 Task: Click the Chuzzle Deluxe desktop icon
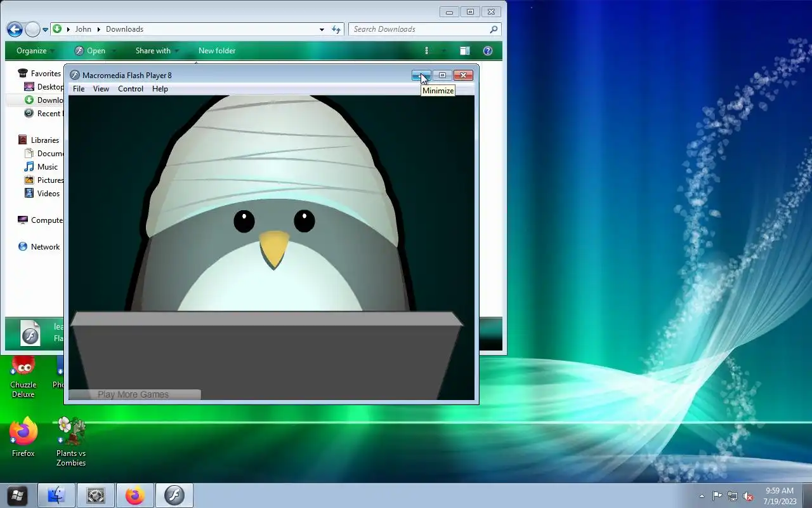[x=23, y=377]
